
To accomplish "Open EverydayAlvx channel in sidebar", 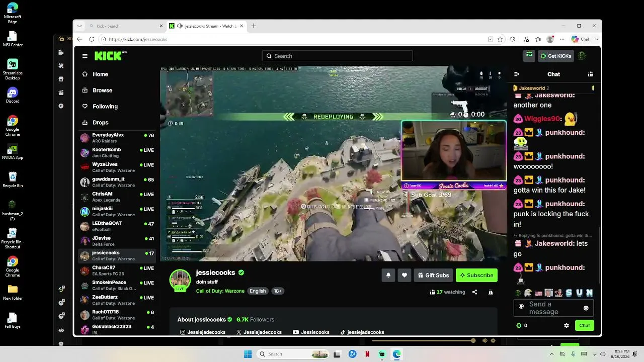I will coord(117,138).
